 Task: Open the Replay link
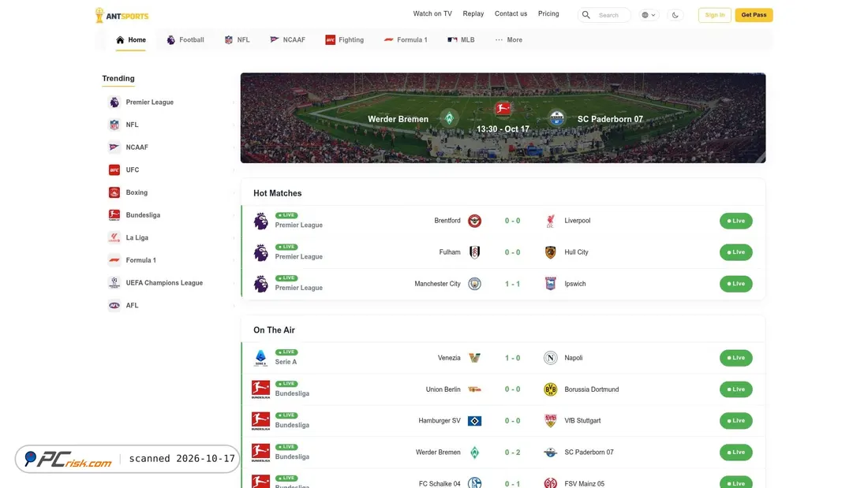473,14
